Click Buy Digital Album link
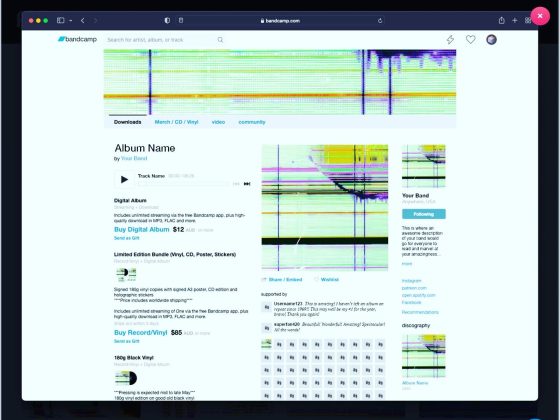560x420 pixels. [x=142, y=229]
